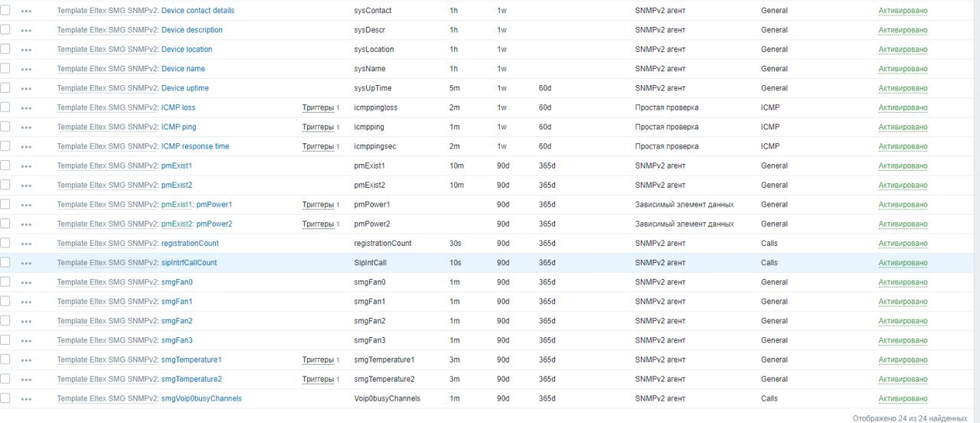The image size is (980, 423).
Task: Open the three-dot menu for ICMP response time
Action: (26, 146)
